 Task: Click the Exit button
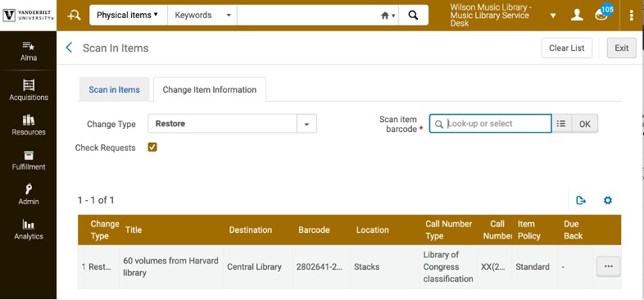point(621,48)
